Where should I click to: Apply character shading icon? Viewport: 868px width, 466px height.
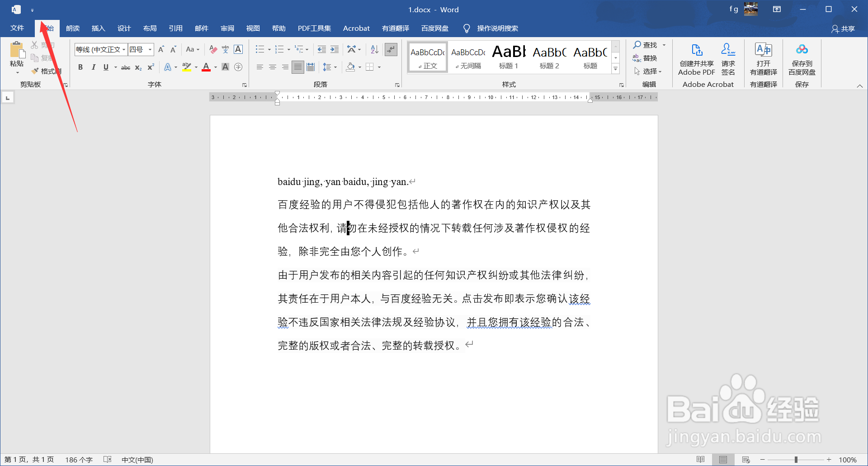tap(225, 67)
